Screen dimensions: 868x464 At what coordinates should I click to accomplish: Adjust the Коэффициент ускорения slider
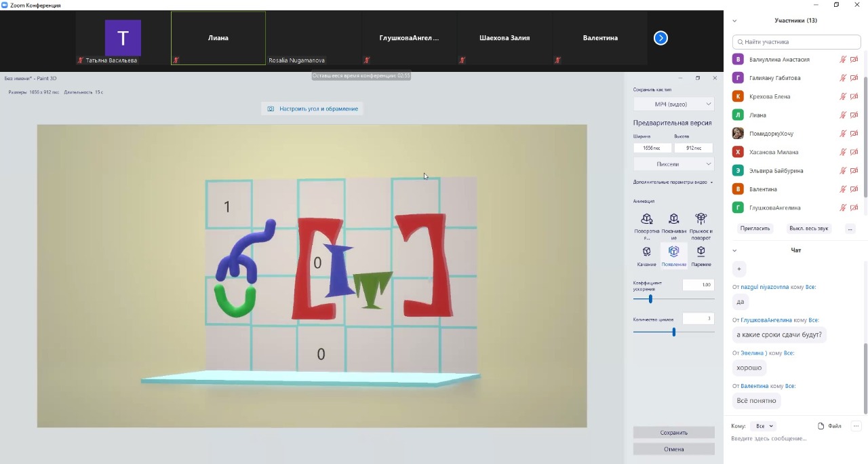coord(650,298)
